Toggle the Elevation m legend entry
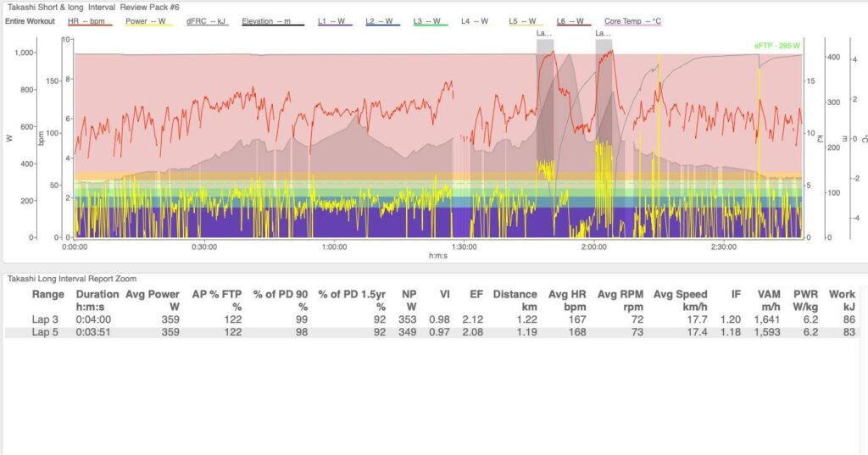The height and width of the screenshot is (455, 868). (272, 20)
